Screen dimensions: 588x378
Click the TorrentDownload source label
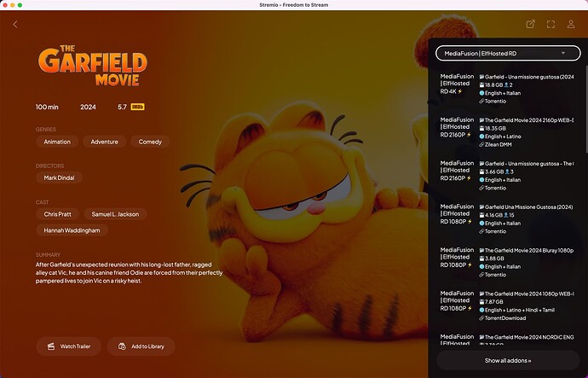(505, 318)
